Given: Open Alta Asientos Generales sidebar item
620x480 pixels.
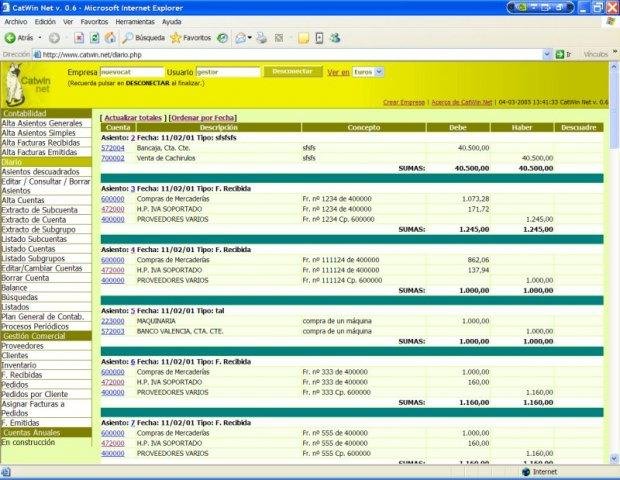Looking at the screenshot, I should point(42,123).
